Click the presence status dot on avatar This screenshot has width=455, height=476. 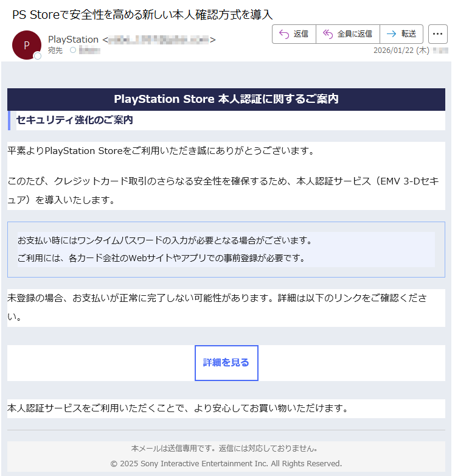coord(38,56)
